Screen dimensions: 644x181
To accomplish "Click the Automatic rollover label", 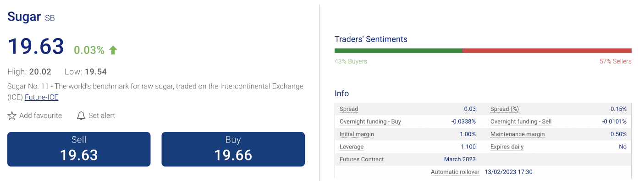I will [x=455, y=172].
